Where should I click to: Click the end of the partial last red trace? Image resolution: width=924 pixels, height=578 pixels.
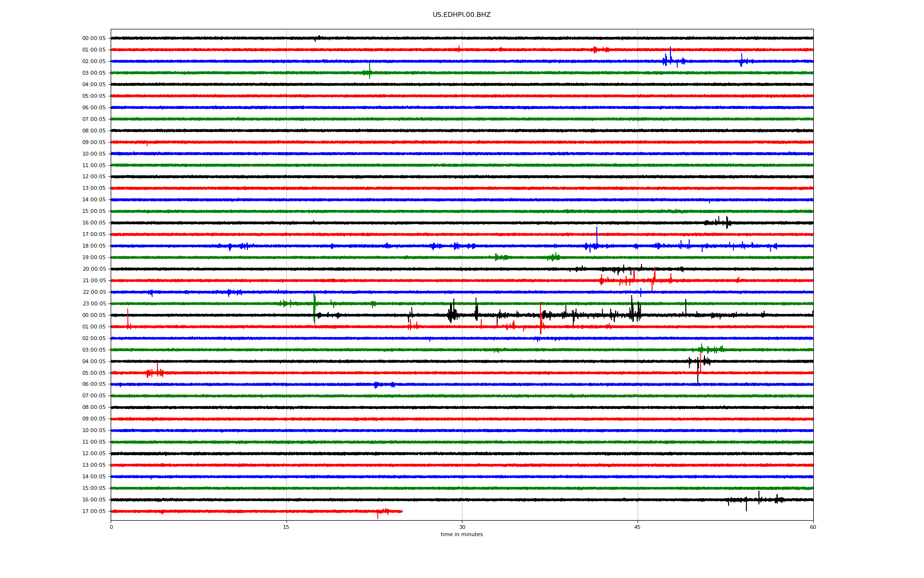pos(402,511)
